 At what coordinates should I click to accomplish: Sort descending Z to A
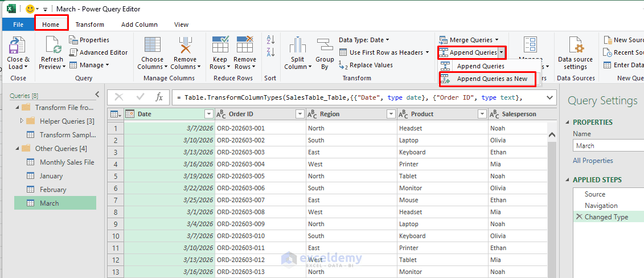pos(270,52)
